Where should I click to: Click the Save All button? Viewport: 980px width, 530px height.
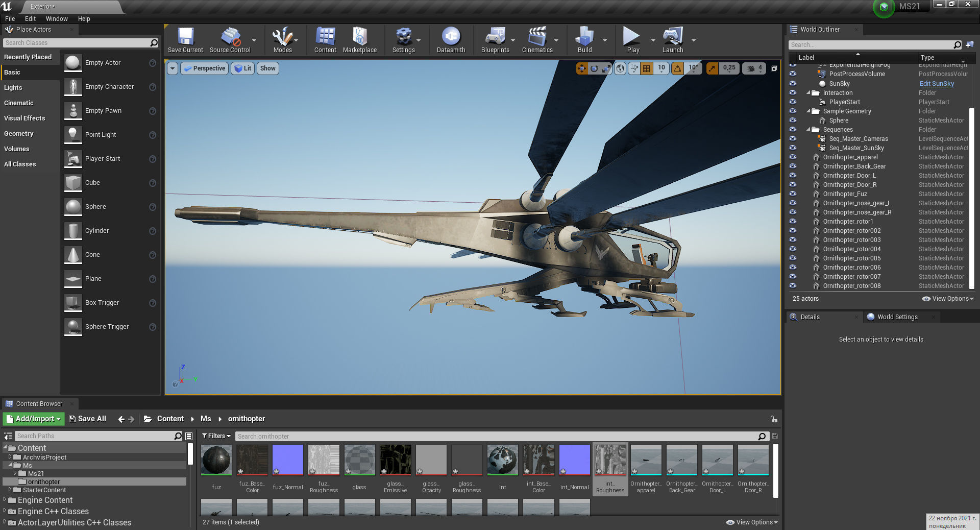pos(87,419)
